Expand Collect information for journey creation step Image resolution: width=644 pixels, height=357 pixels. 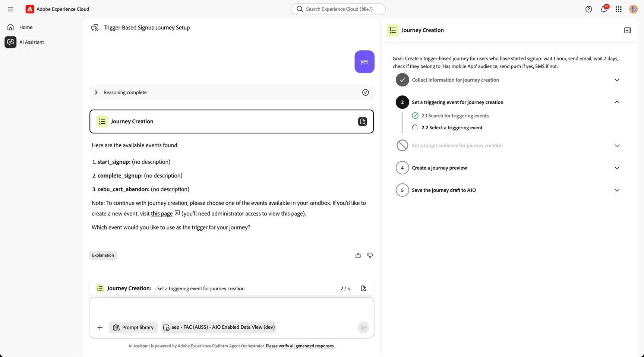point(617,80)
